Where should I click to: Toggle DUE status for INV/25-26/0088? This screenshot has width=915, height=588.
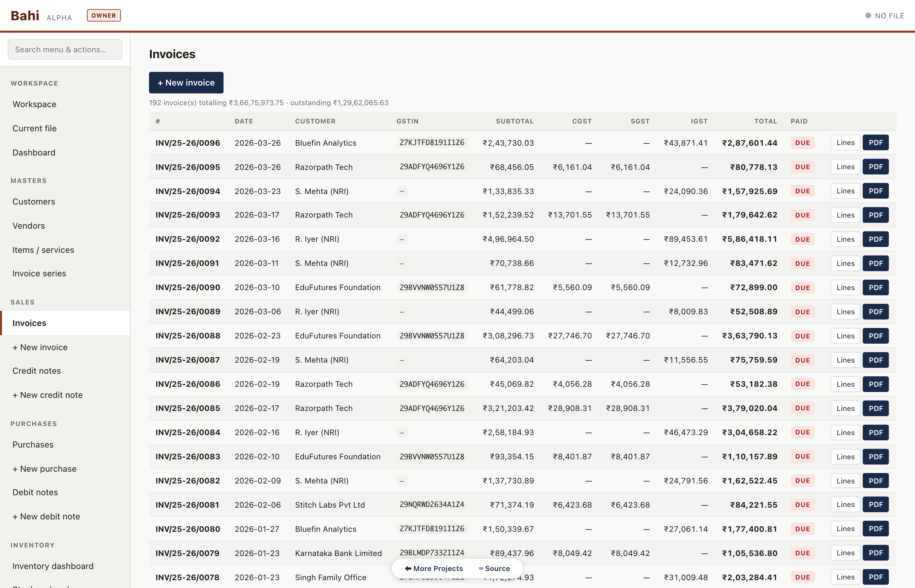click(x=802, y=335)
